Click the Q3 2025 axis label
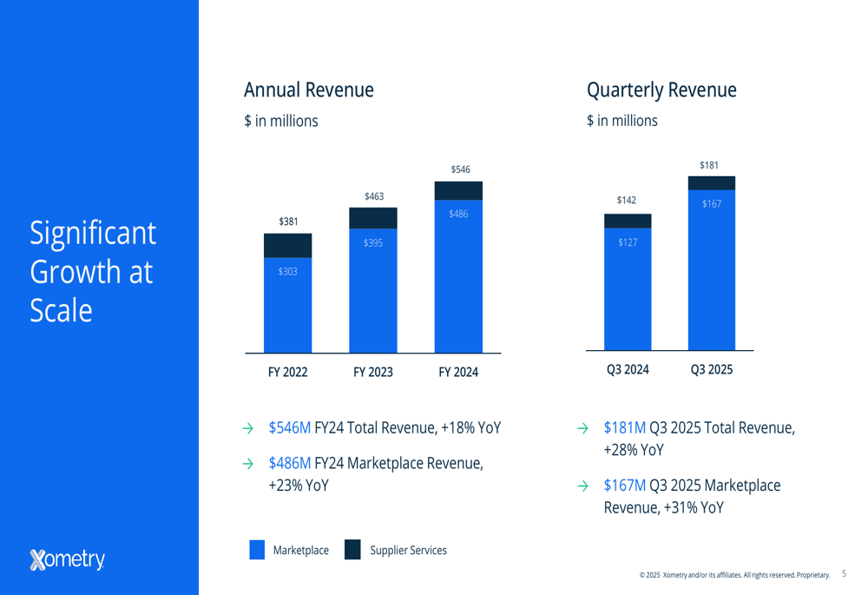Screen dimensions: 868x595 [x=711, y=369]
